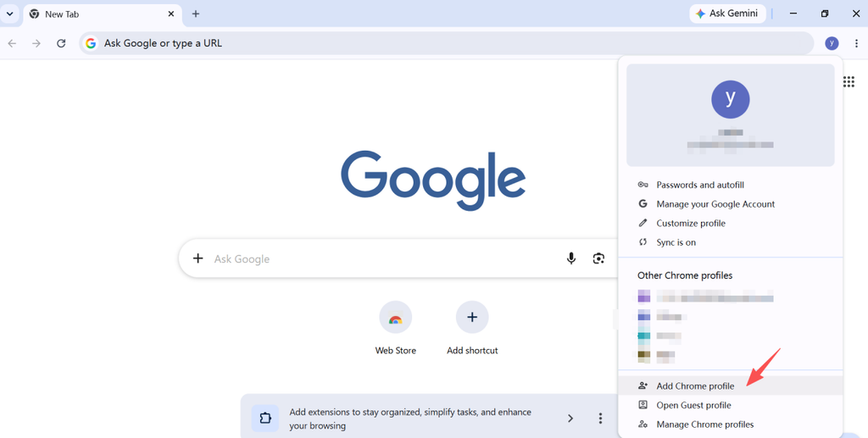Click the reload page icon
This screenshot has width=868, height=438.
tap(61, 43)
